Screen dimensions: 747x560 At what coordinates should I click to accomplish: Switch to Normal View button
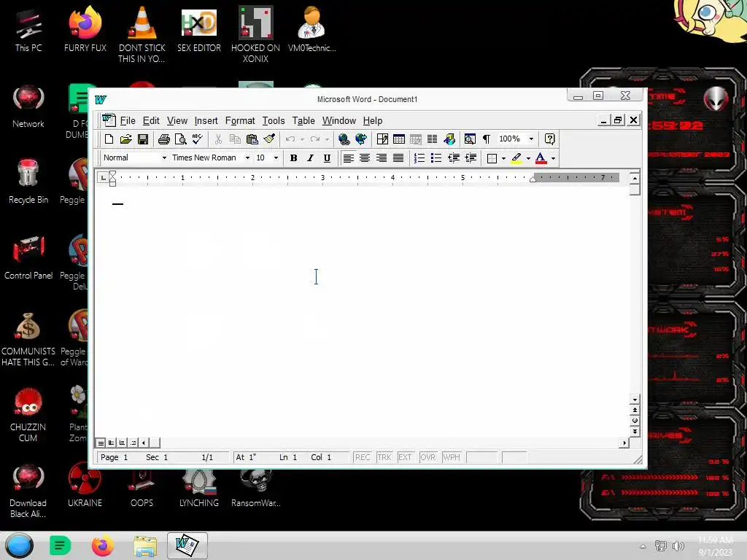(x=101, y=443)
